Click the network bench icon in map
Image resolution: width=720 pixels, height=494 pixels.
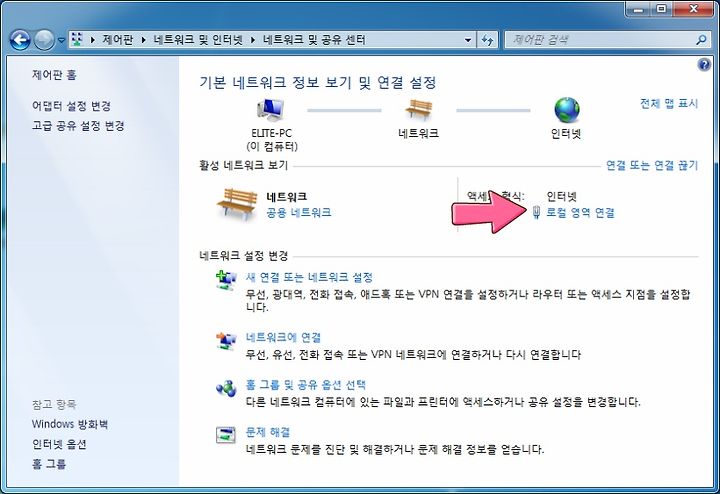click(418, 110)
